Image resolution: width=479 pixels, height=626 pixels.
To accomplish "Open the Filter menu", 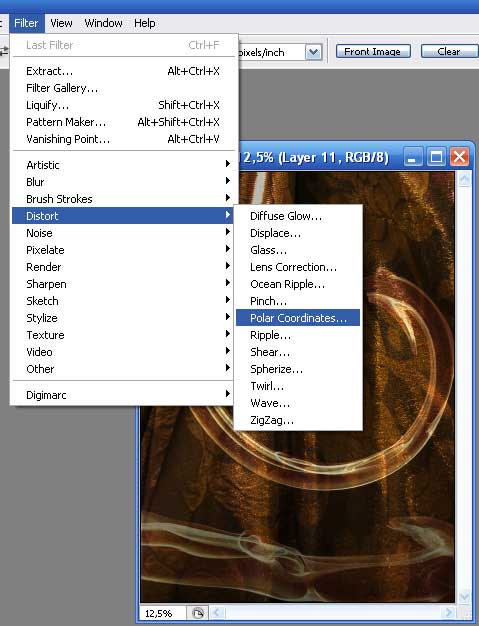I will (27, 23).
